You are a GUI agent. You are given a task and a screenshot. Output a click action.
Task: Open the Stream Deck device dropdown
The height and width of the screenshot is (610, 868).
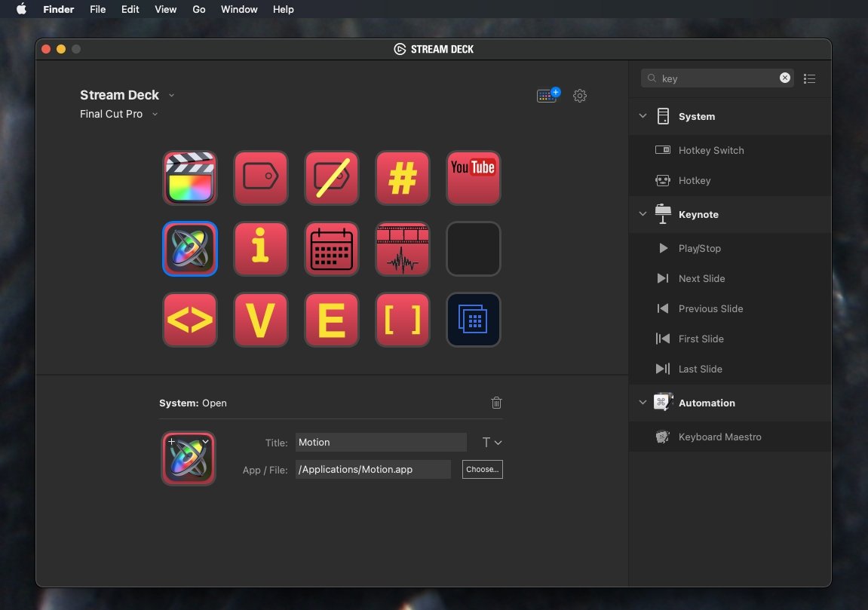pyautogui.click(x=172, y=95)
